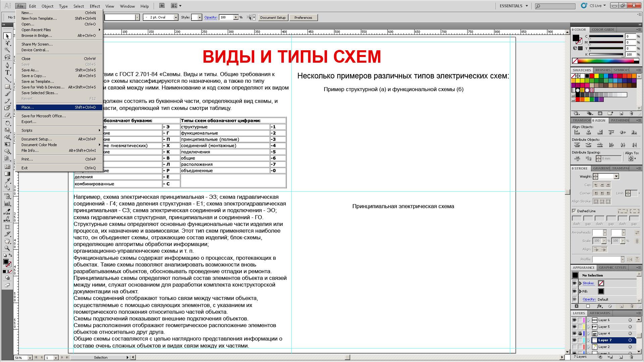This screenshot has width=644, height=362.
Task: Pick a color from the CMYK spectrum bar
Action: (x=605, y=61)
